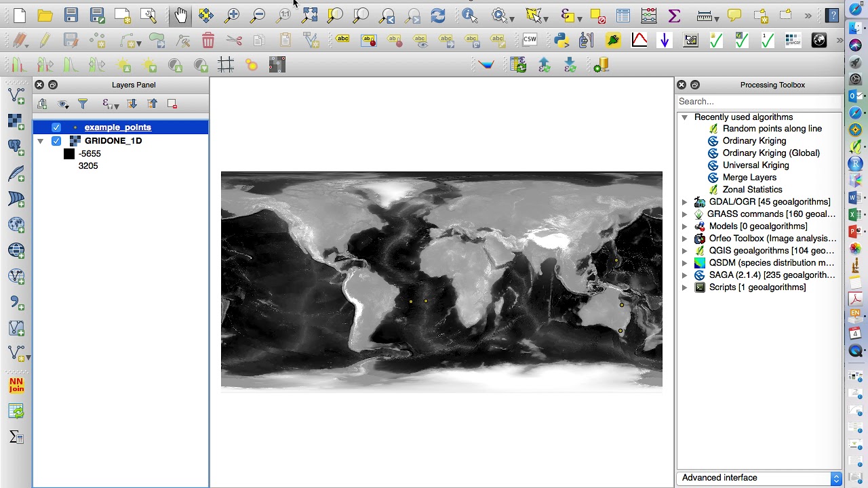Select the Pan Map hand tool
The image size is (868, 488).
(x=180, y=15)
